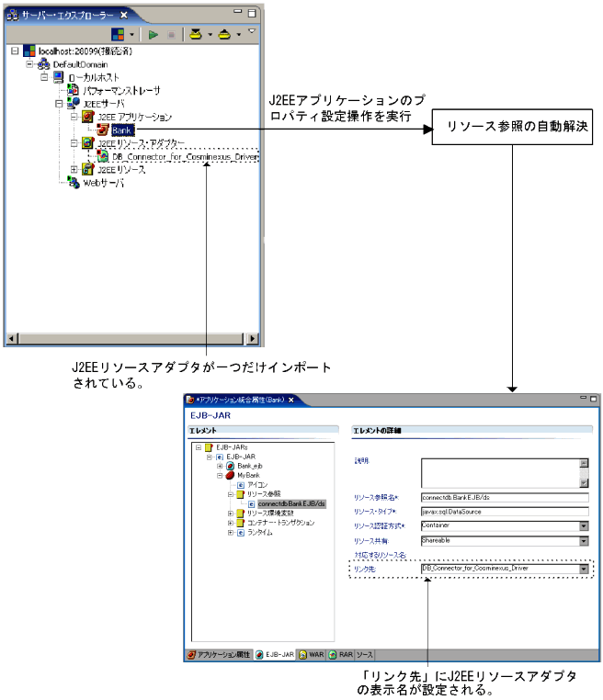Click the リソース参照名 input field
603x700 pixels.
(x=505, y=497)
